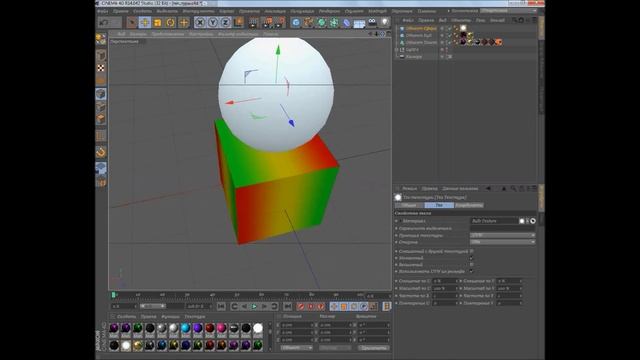The height and width of the screenshot is (360, 640).
Task: Activate the Move tool
Action: click(144, 22)
